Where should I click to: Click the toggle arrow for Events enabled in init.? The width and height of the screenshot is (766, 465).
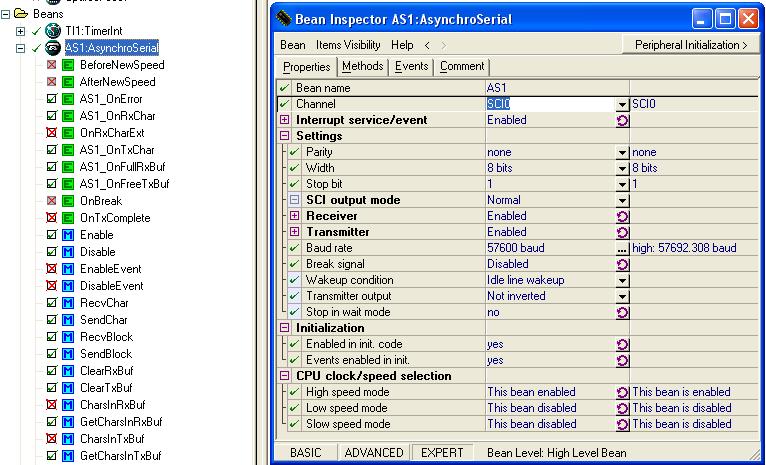(622, 360)
